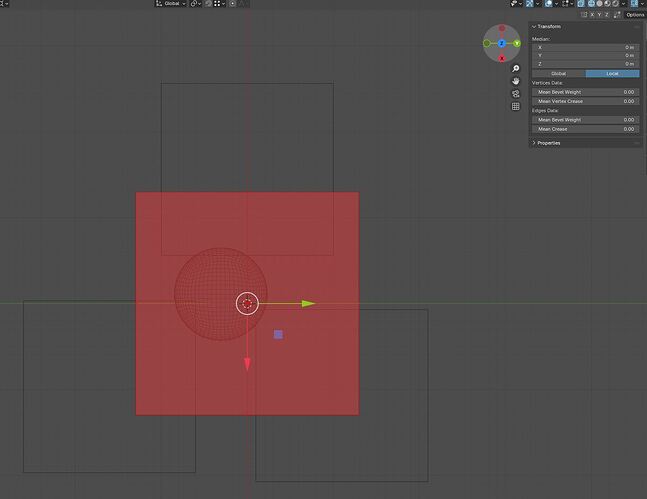Click the red X-axis move gizmo arrow
647x499 pixels.
click(247, 364)
